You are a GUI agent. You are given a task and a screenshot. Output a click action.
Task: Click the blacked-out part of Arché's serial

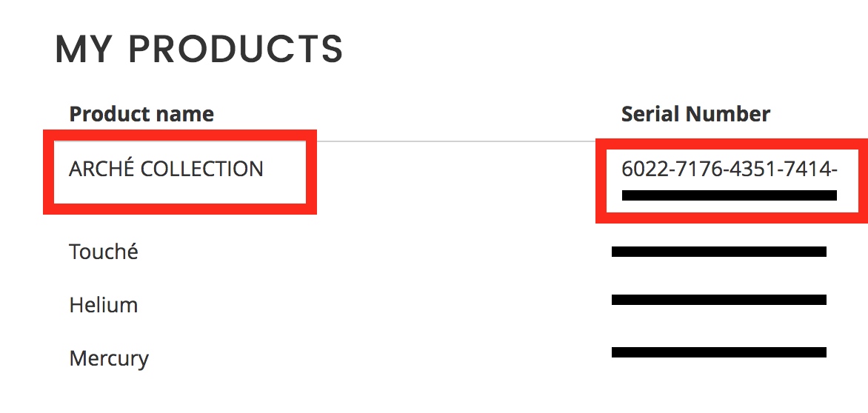(x=729, y=195)
